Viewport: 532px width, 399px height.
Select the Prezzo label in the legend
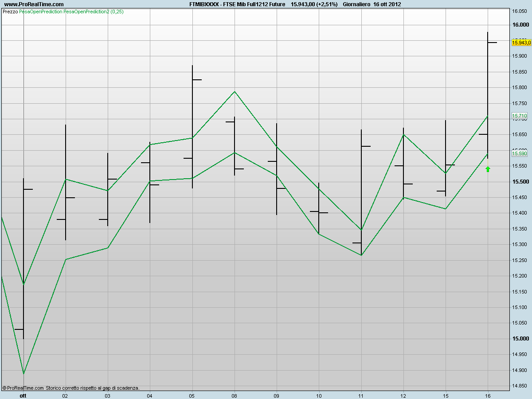10,12
